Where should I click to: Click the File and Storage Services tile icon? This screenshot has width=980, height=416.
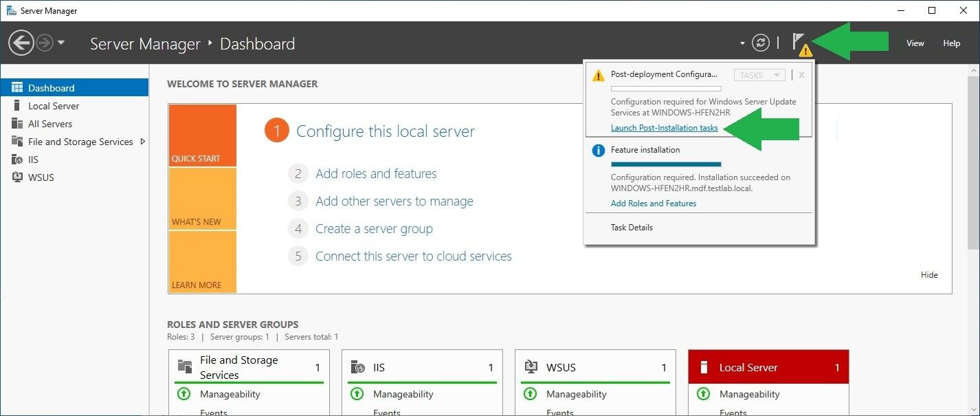coord(185,366)
